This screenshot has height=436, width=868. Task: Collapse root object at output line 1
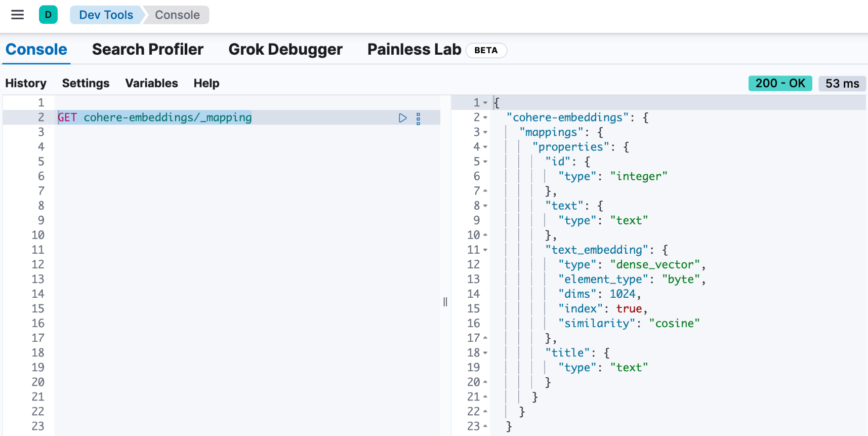485,103
